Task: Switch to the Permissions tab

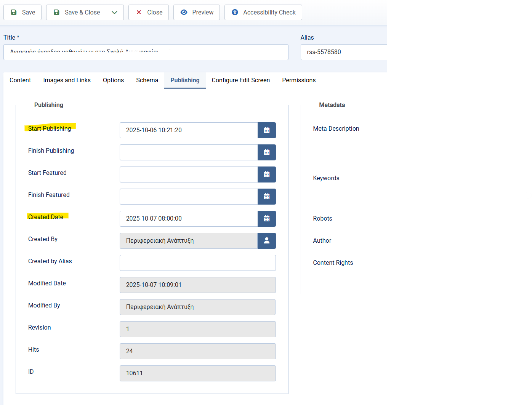Action: pos(299,80)
